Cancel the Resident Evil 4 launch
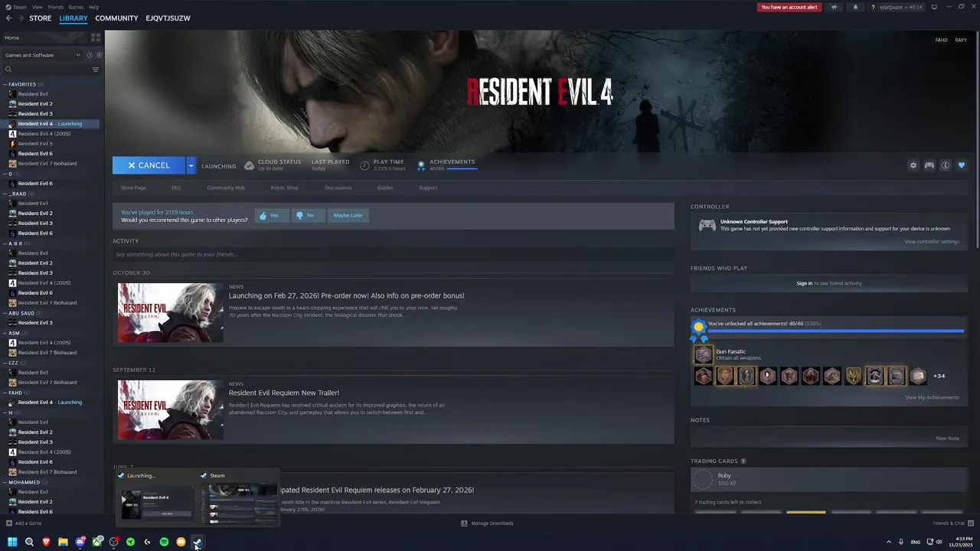The image size is (980, 551). coord(149,165)
